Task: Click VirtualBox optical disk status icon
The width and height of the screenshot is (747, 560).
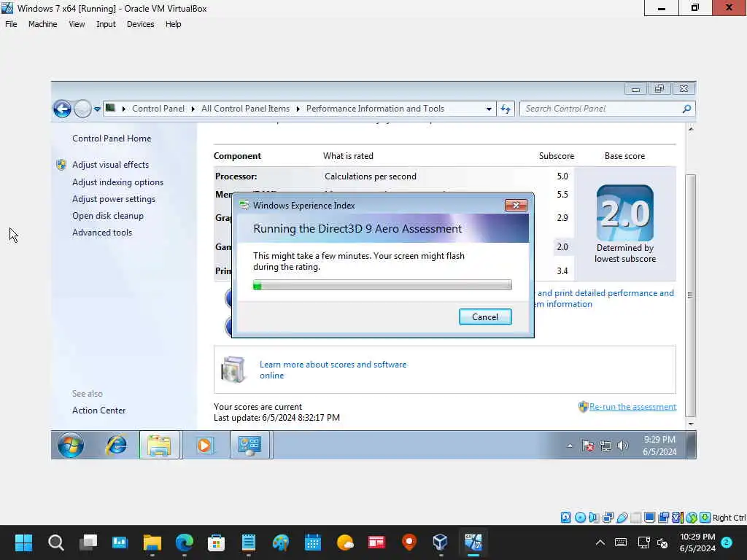Action: click(580, 518)
